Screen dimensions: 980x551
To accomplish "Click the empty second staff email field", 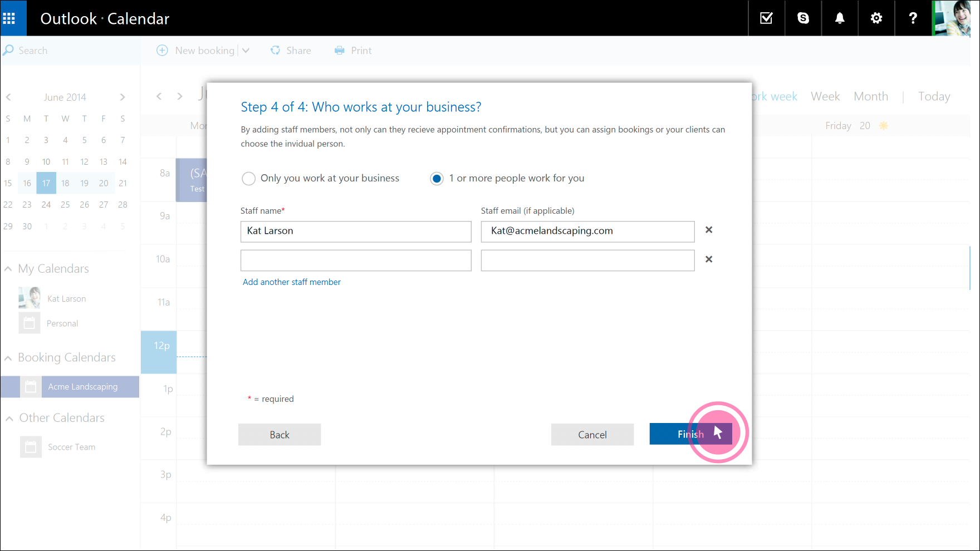I will tap(587, 260).
